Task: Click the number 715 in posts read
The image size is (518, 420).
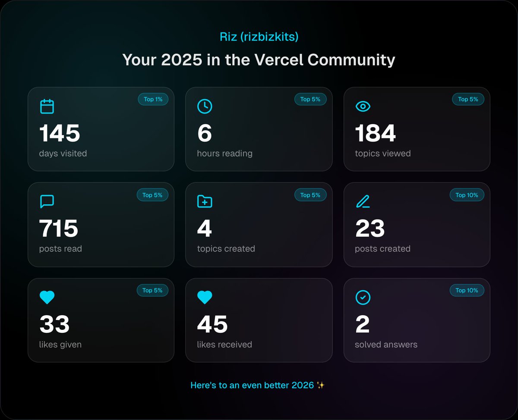Action: click(x=59, y=229)
